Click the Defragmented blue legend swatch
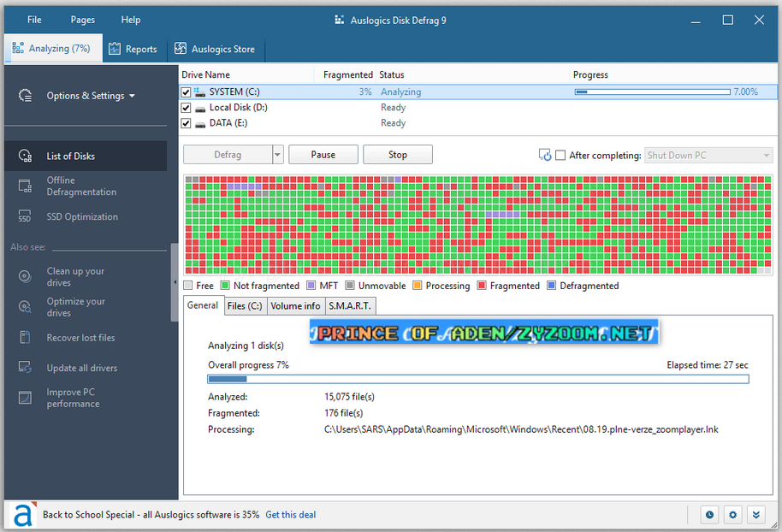Image resolution: width=782 pixels, height=532 pixels. (552, 286)
